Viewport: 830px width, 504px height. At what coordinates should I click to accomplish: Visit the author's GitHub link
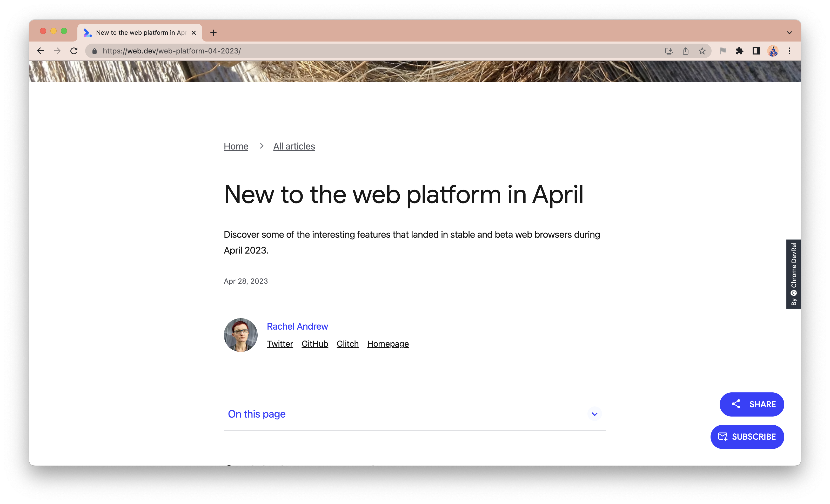click(x=314, y=344)
